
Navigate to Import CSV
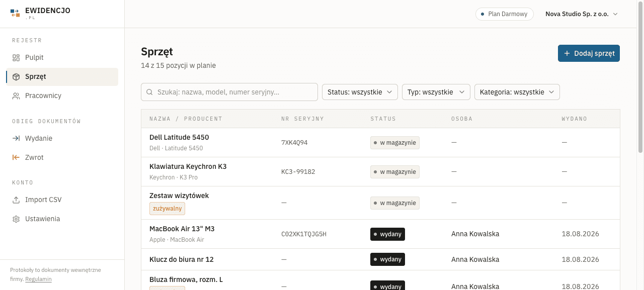[62, 200]
